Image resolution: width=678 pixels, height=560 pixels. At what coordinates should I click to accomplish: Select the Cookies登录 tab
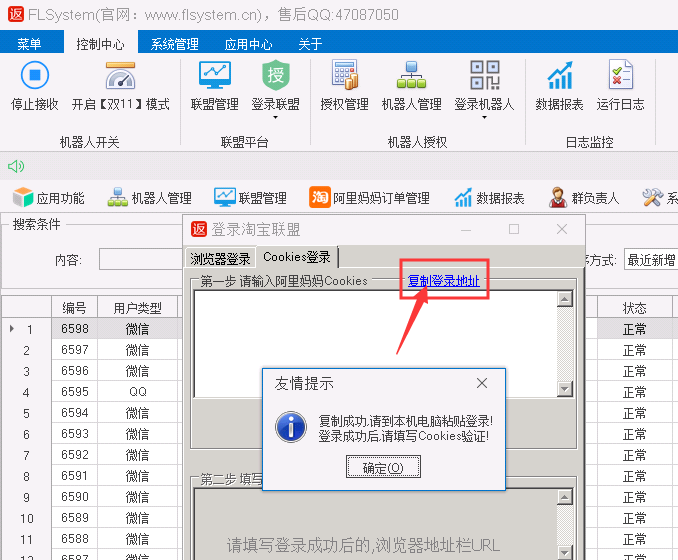297,257
